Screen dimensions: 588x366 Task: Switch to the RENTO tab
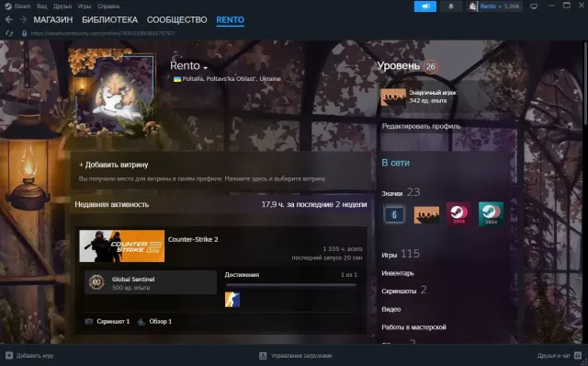[x=231, y=20]
